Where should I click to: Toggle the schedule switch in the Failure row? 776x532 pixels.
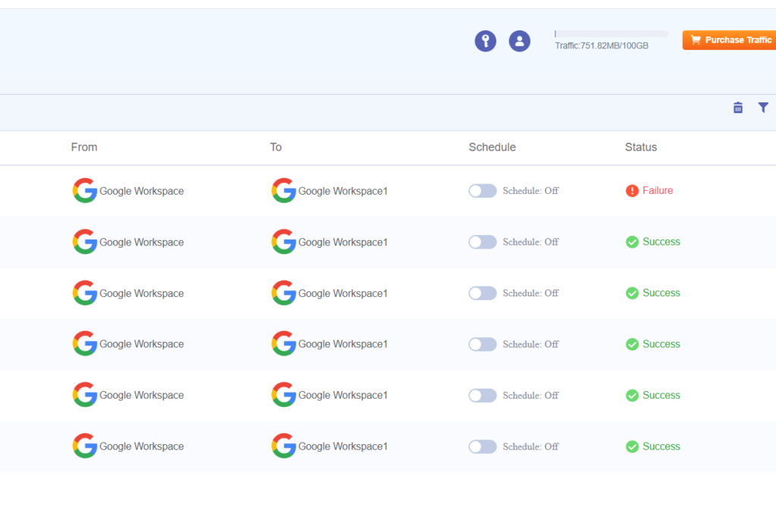click(x=483, y=190)
